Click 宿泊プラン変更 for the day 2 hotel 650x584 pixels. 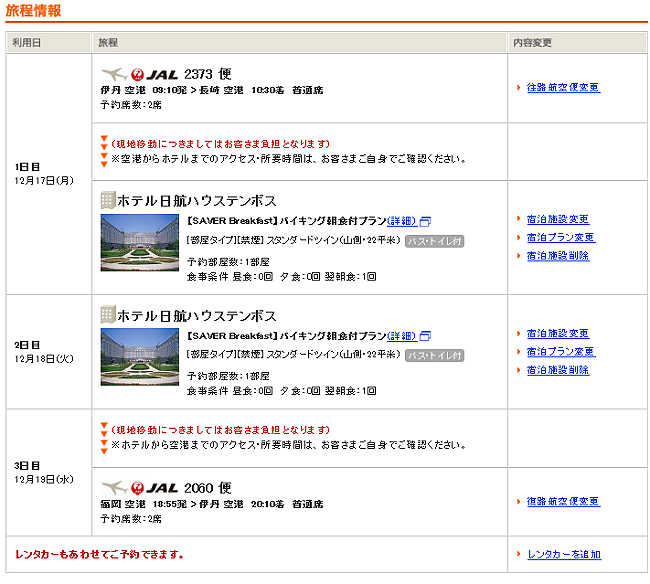pos(560,352)
